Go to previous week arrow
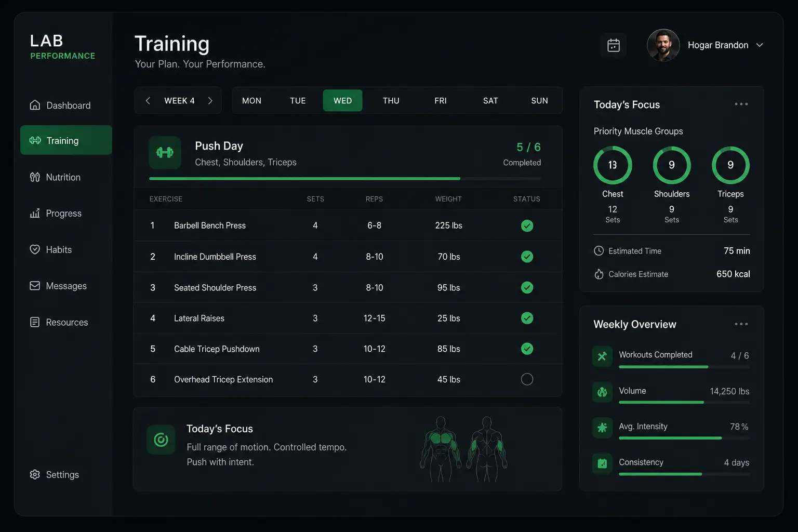This screenshot has height=532, width=798. 148,101
